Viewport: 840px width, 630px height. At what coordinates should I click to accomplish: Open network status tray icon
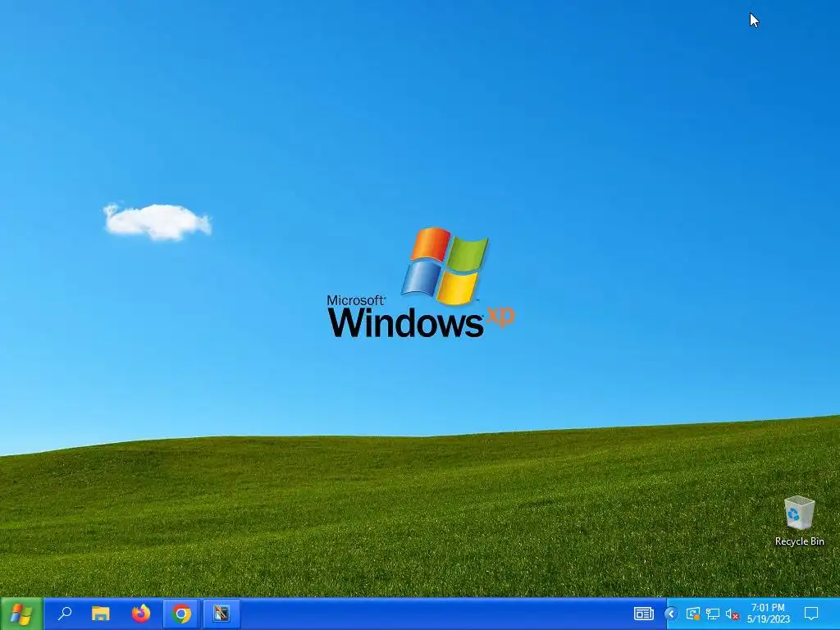click(x=713, y=614)
